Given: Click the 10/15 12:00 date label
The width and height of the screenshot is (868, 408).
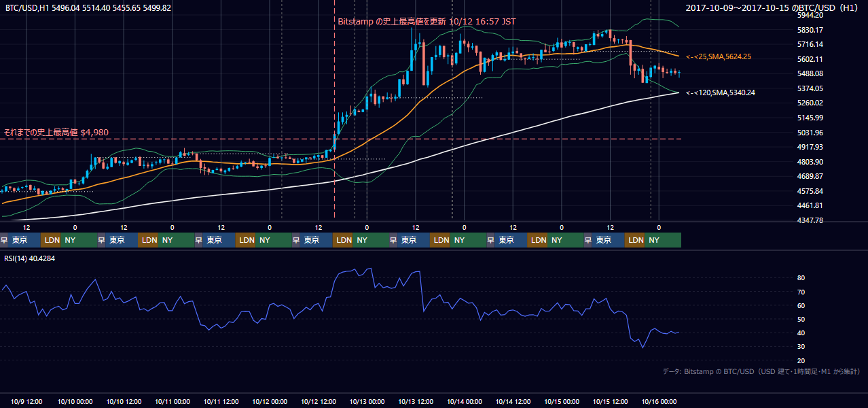Looking at the screenshot, I should (611, 401).
